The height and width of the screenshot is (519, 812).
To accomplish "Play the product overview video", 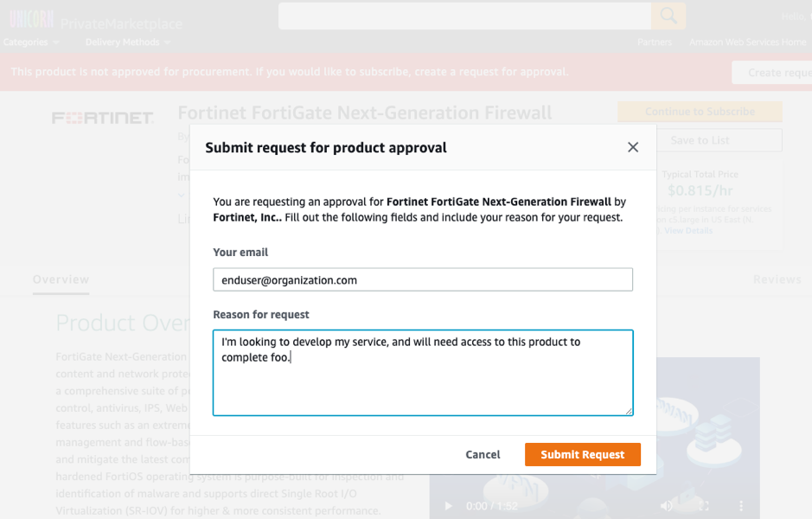I will [x=448, y=505].
